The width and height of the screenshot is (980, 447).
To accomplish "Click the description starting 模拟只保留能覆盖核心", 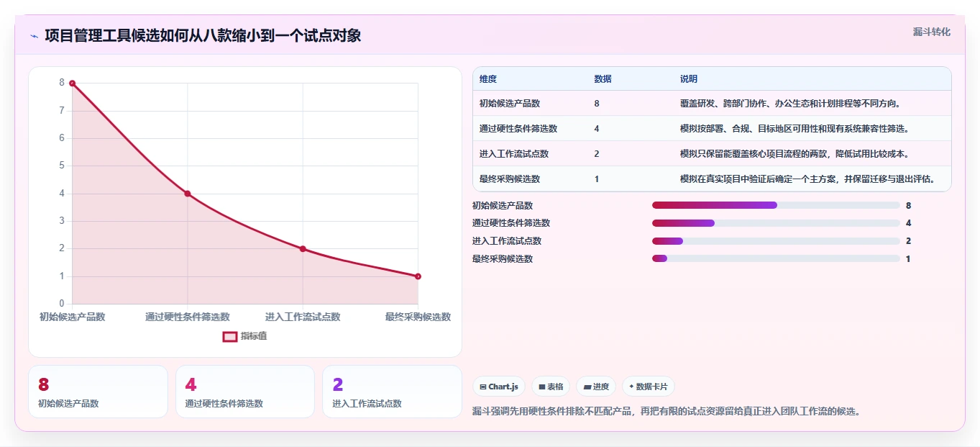I will [x=794, y=154].
